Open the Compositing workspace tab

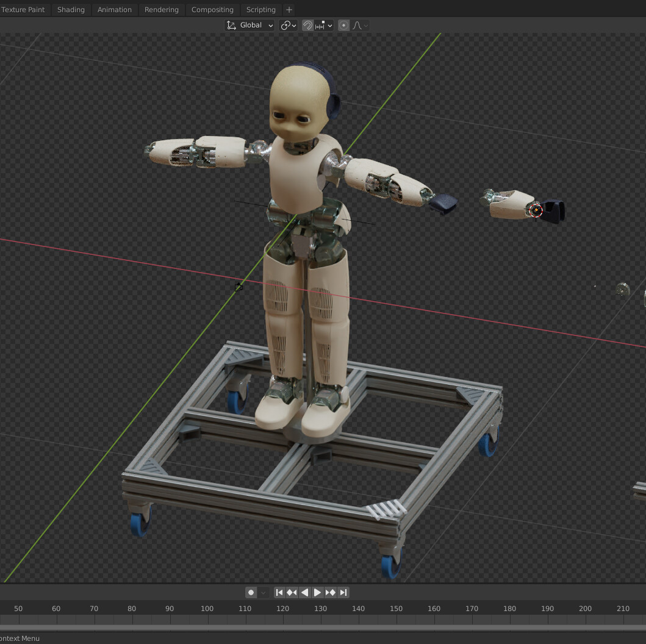tap(212, 10)
